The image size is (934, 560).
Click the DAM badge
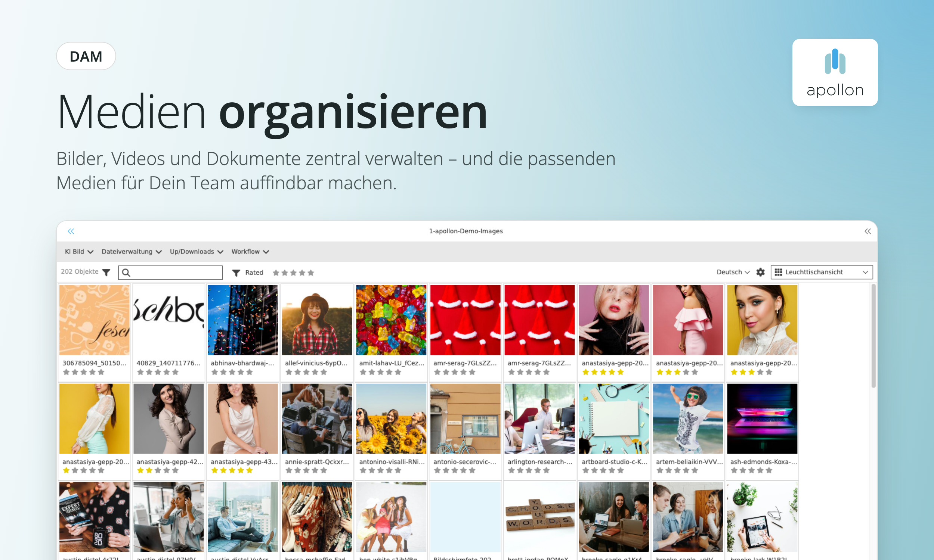(x=86, y=56)
